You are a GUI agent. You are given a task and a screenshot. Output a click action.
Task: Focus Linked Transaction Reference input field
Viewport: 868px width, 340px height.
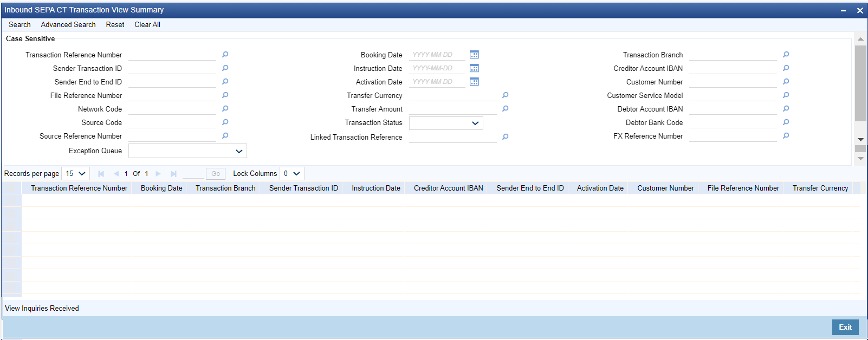453,137
